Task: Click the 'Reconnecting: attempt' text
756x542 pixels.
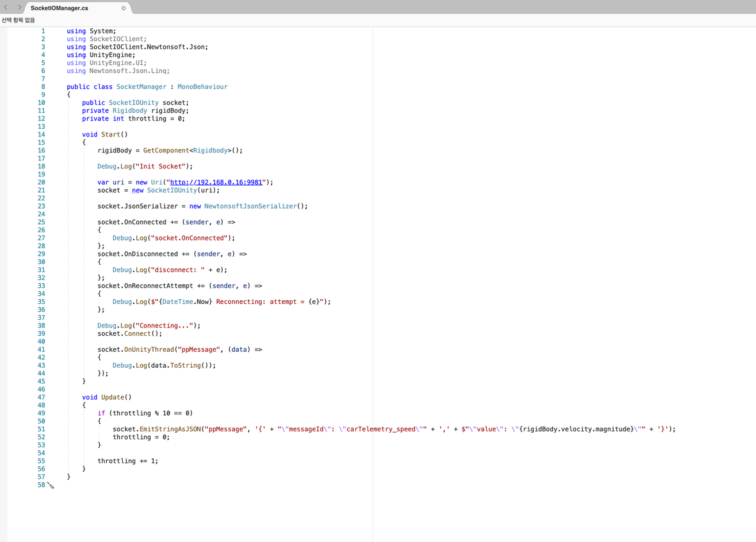Action: click(x=256, y=302)
